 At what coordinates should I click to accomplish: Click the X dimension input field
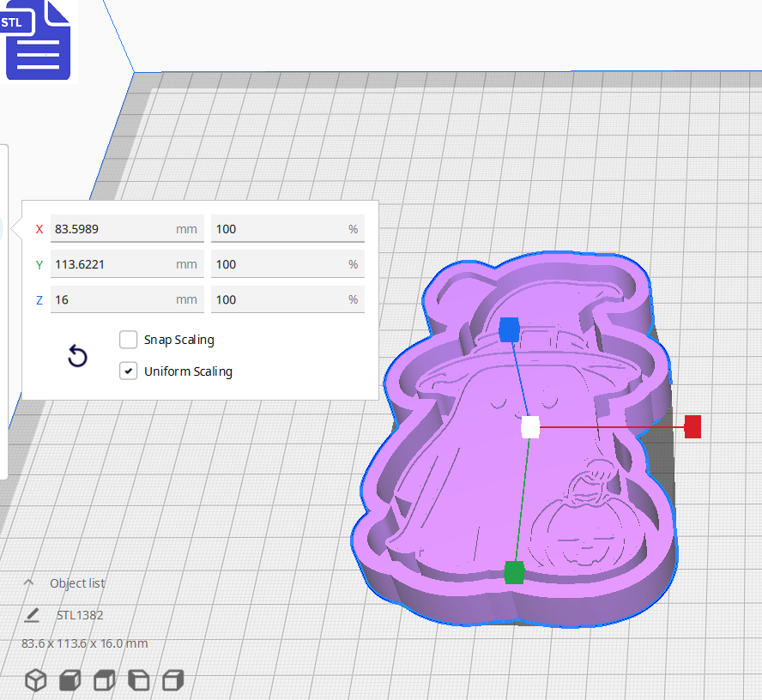pos(127,229)
